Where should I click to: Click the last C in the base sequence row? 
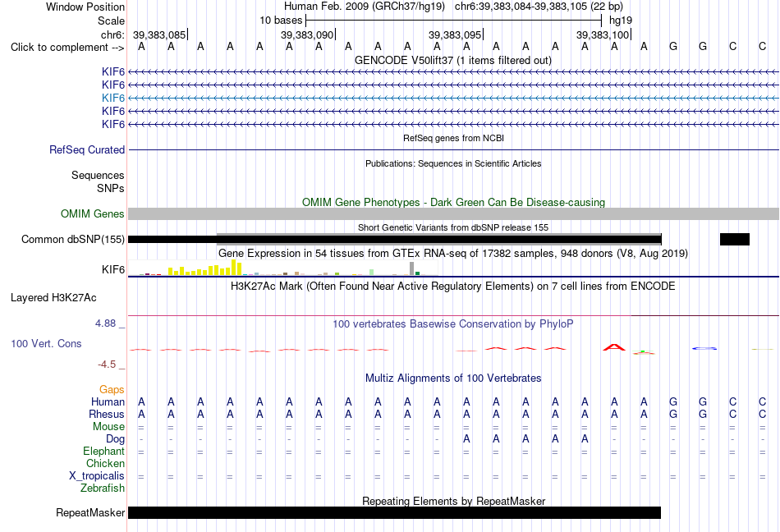(x=762, y=47)
